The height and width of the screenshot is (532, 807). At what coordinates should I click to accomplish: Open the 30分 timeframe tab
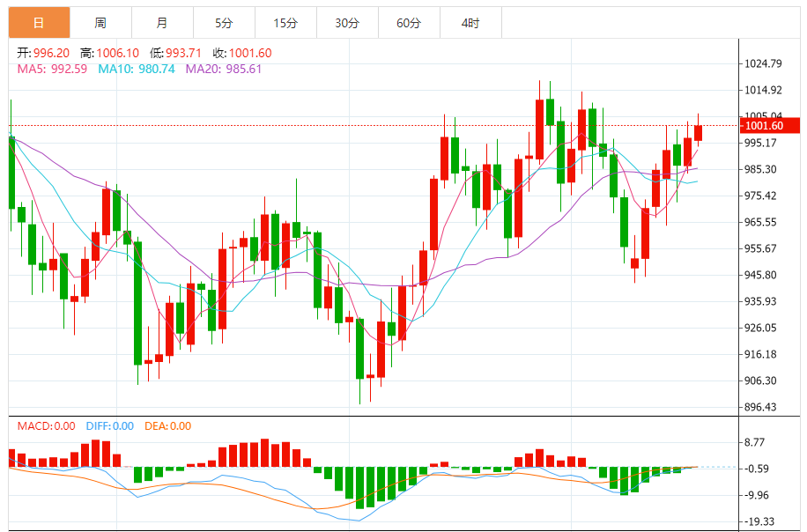click(x=347, y=23)
